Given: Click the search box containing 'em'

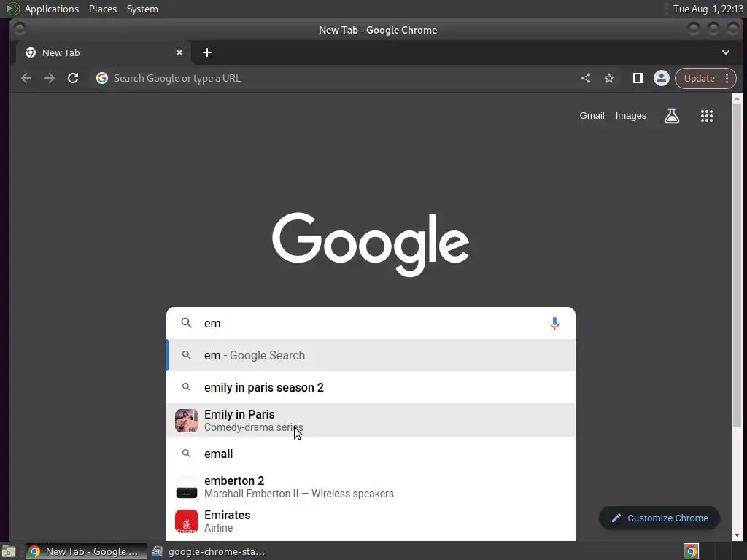Looking at the screenshot, I should [371, 323].
